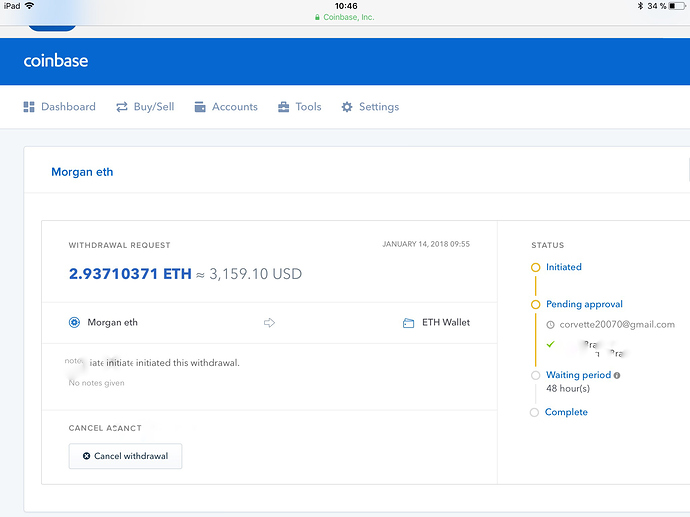Image resolution: width=690 pixels, height=517 pixels.
Task: Open the Tools menu item
Action: (x=308, y=107)
